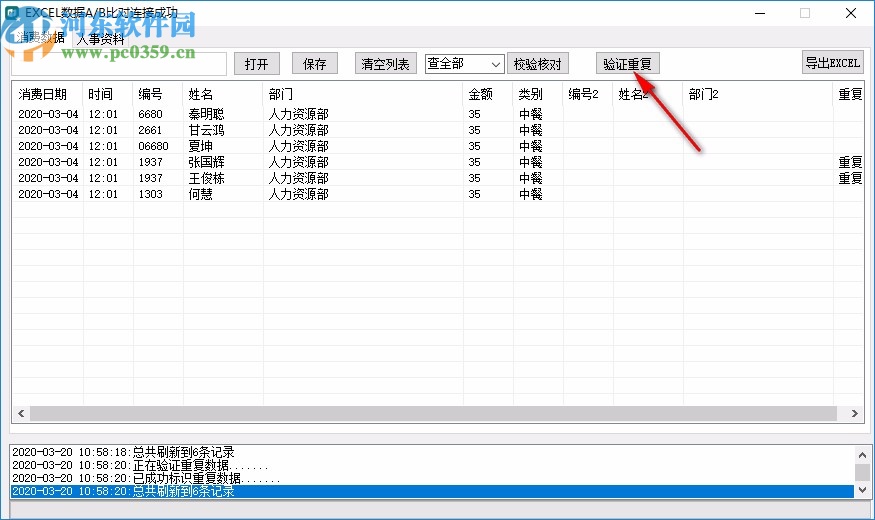The height and width of the screenshot is (520, 875).
Task: Click the 打开 button
Action: coord(257,64)
